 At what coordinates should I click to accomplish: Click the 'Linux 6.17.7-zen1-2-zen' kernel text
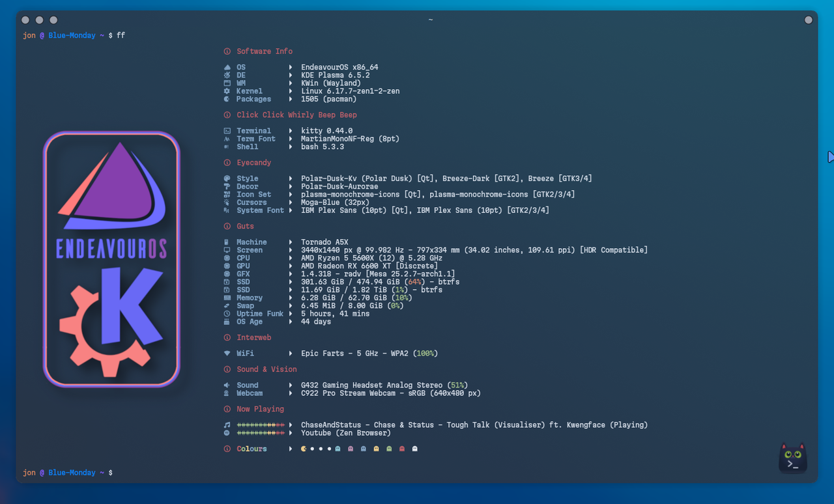pyautogui.click(x=350, y=92)
